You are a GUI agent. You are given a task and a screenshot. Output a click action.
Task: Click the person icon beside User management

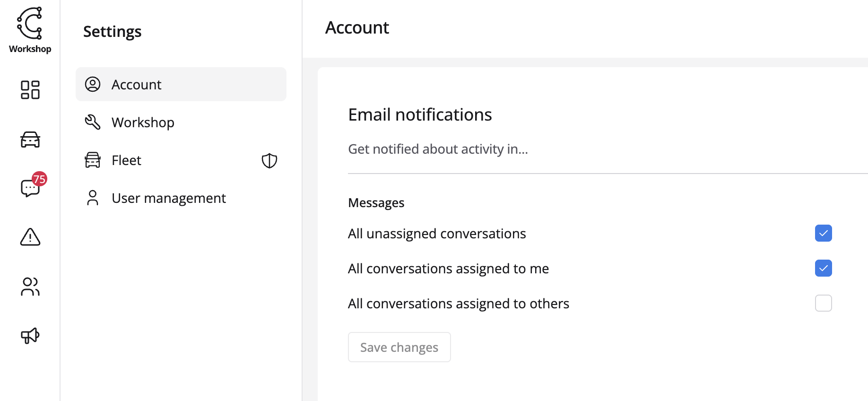[x=93, y=198]
